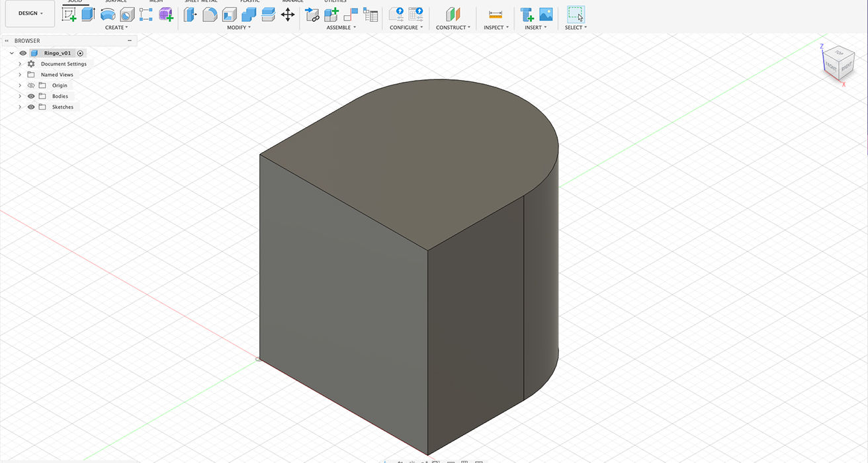Click the FRONT face of the ViewCube
This screenshot has height=463, width=868.
coord(831,67)
